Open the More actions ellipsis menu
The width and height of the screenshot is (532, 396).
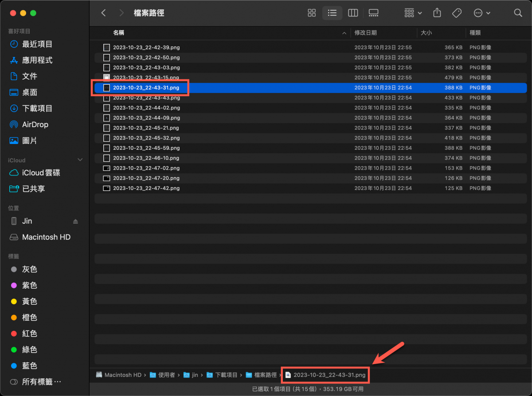click(482, 13)
